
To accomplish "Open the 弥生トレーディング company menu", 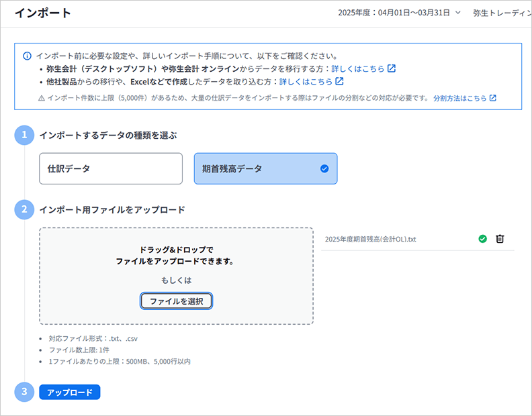I will click(x=501, y=13).
